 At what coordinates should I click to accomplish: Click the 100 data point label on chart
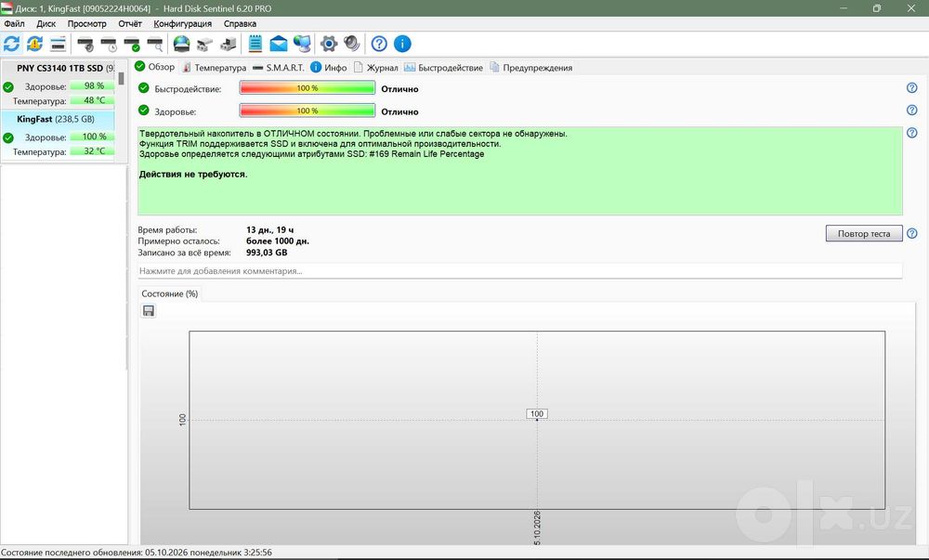click(x=537, y=414)
